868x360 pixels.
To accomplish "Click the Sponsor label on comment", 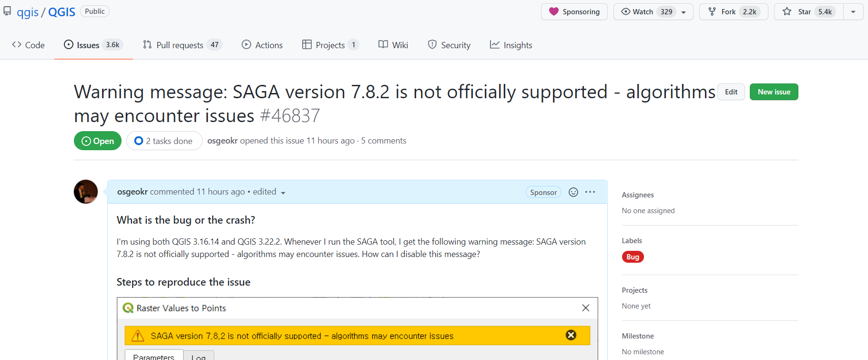I will 543,192.
